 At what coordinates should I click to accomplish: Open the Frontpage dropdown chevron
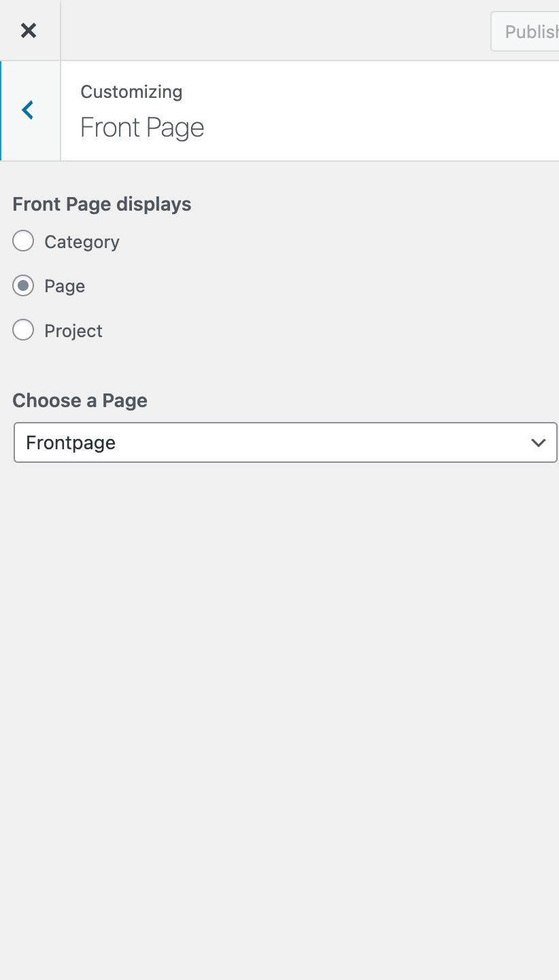tap(539, 442)
